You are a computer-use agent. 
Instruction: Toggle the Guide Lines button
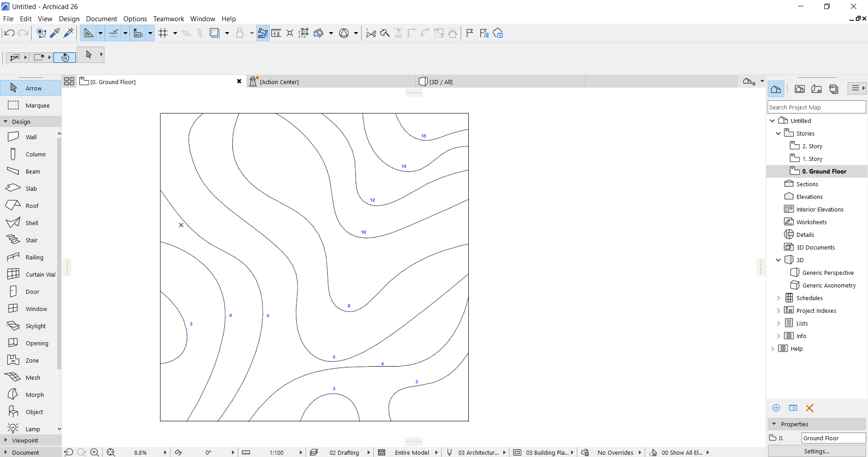pyautogui.click(x=89, y=33)
